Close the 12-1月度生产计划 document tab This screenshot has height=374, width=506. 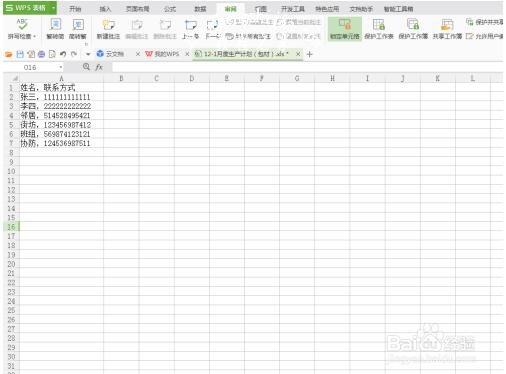[298, 54]
